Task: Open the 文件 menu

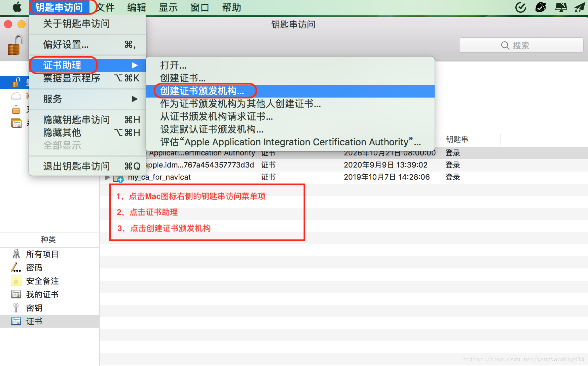Action: [106, 7]
